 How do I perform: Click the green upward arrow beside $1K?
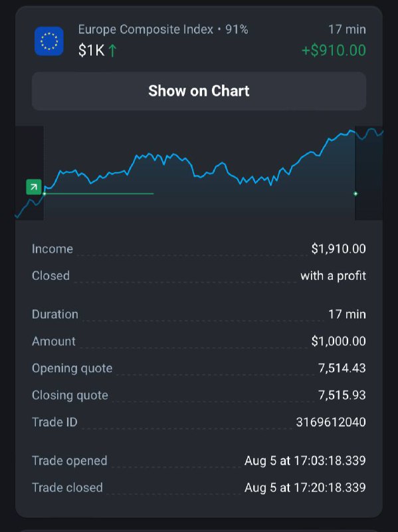click(112, 51)
